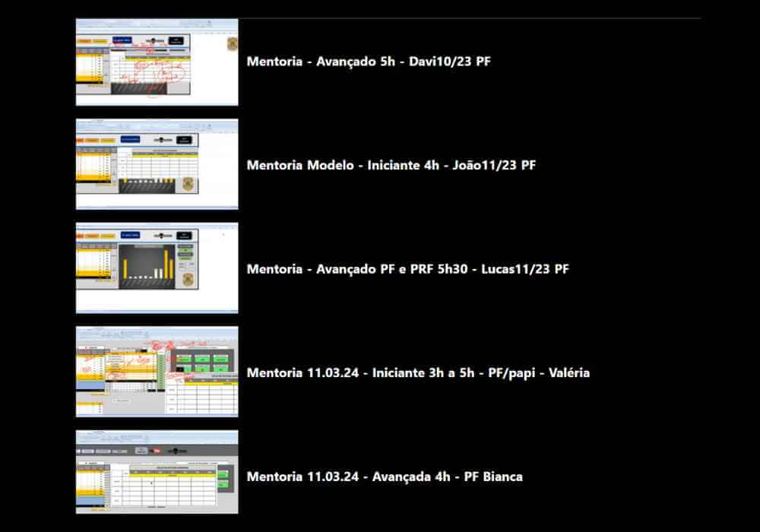Click the black button inside Davi10/23 thumbnail
This screenshot has width=760, height=532.
tap(176, 40)
